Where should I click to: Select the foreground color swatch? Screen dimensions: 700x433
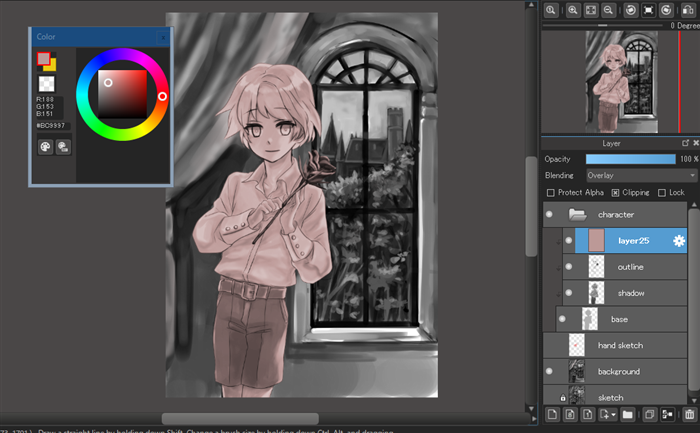click(43, 58)
